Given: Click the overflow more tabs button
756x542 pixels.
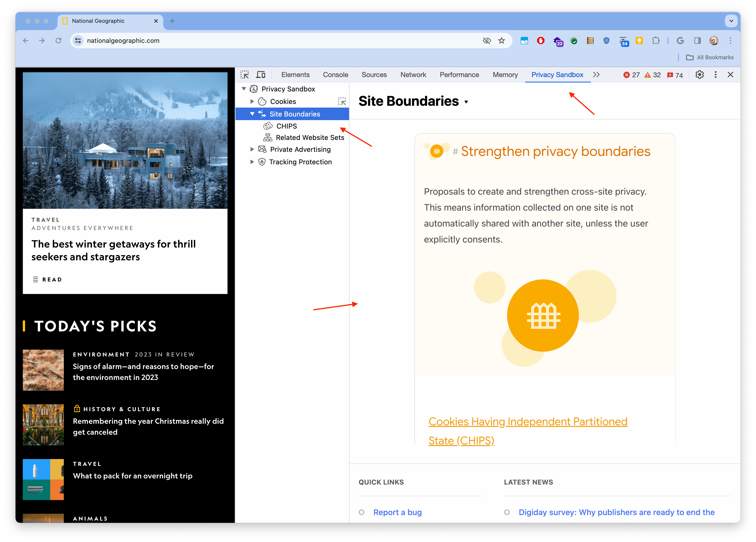Looking at the screenshot, I should [596, 75].
